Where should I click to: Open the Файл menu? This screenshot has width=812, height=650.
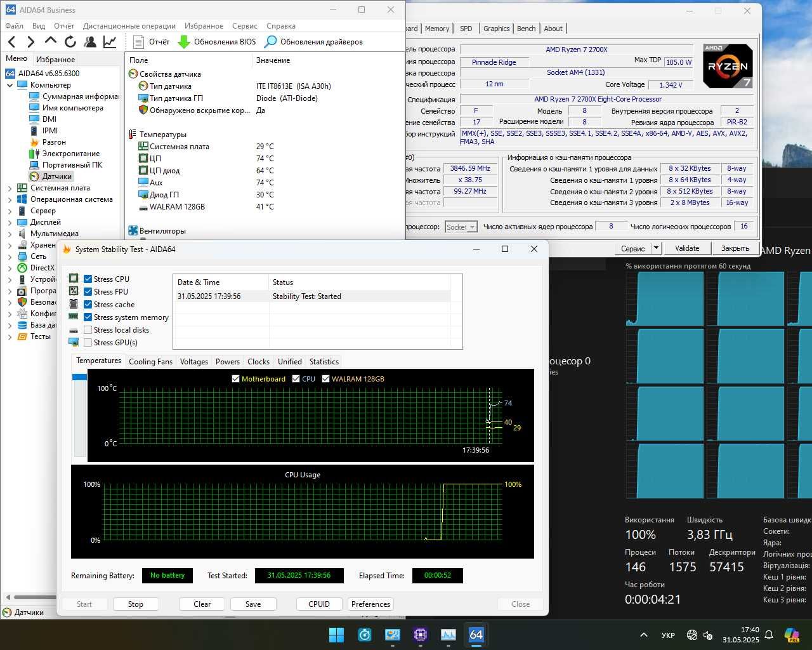click(x=15, y=26)
